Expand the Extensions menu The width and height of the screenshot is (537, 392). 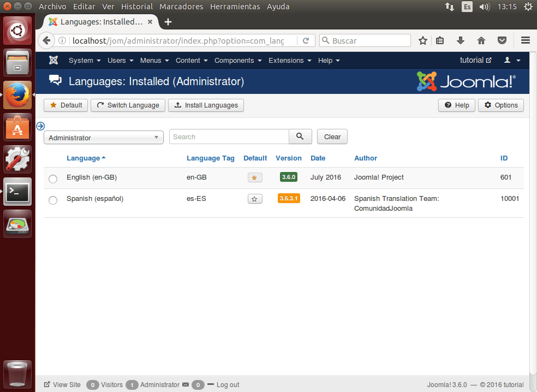tap(290, 61)
